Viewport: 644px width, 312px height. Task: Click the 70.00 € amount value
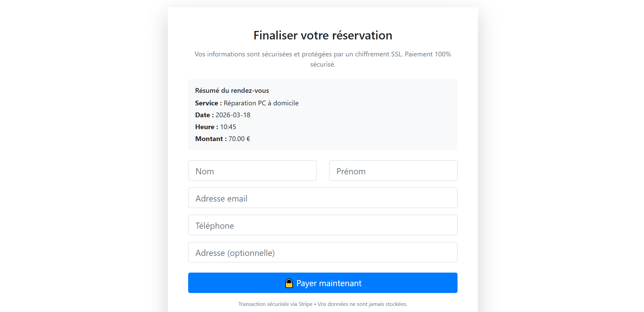(x=239, y=139)
